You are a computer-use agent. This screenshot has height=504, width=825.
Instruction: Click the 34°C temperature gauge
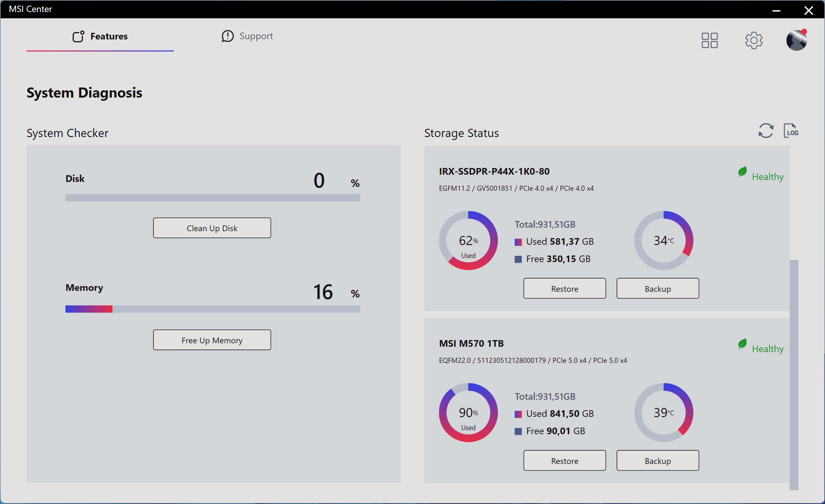[x=664, y=240]
